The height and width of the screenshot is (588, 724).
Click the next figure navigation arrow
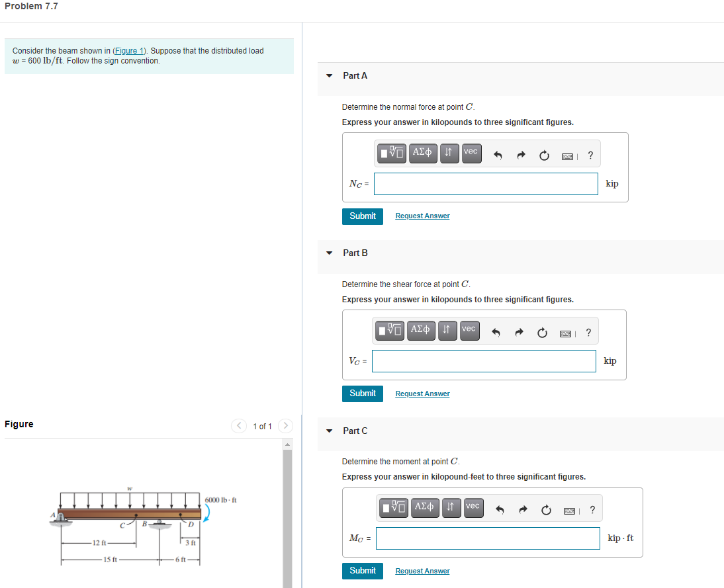285,426
